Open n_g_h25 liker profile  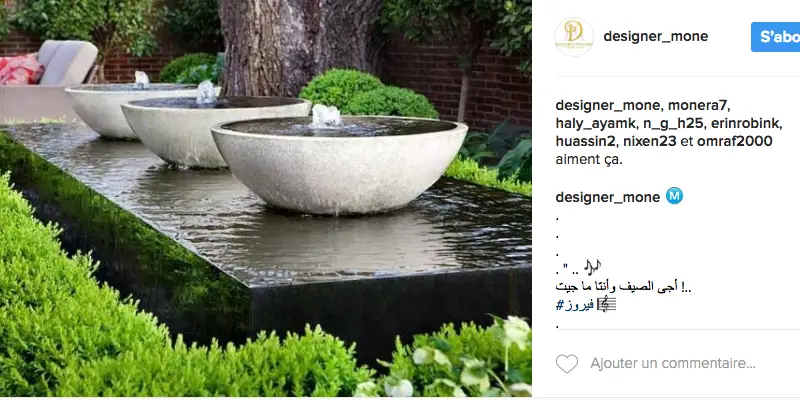pos(666,123)
